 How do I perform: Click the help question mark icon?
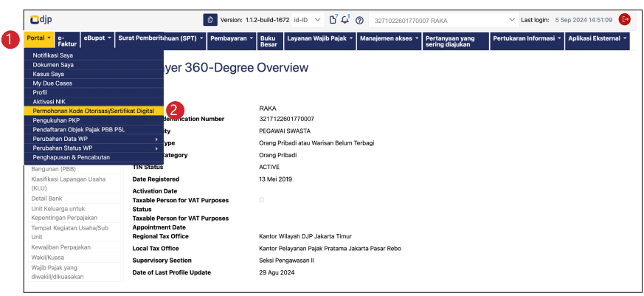[x=359, y=20]
